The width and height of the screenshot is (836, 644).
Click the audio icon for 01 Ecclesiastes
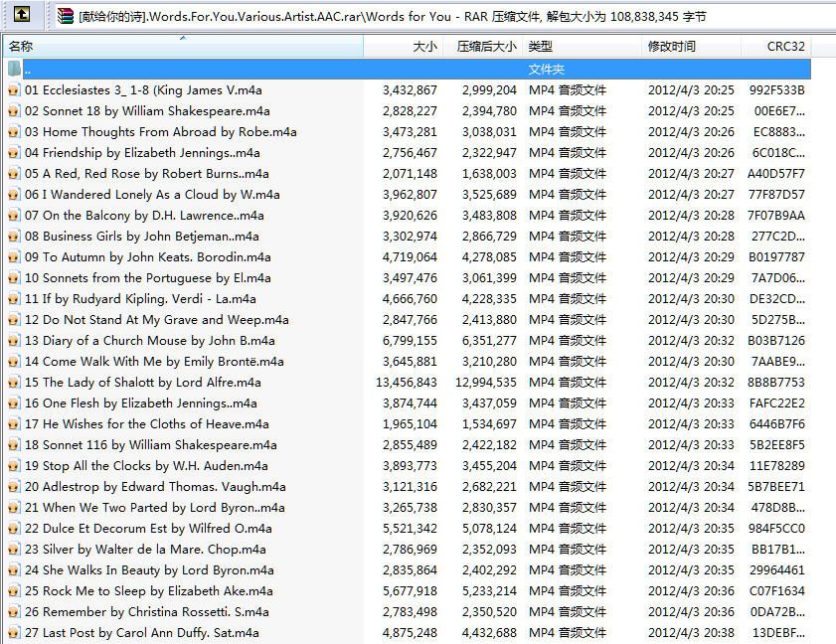pyautogui.click(x=14, y=90)
